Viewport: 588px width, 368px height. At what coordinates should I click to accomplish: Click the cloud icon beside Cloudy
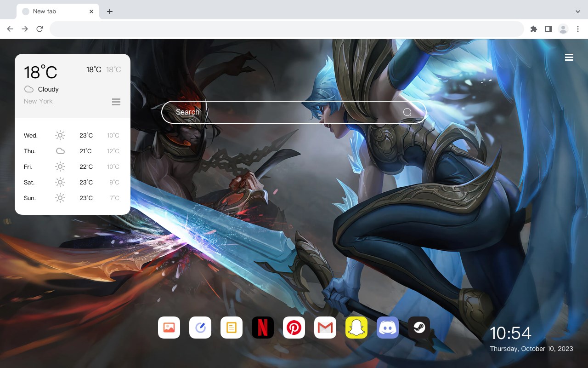click(29, 89)
